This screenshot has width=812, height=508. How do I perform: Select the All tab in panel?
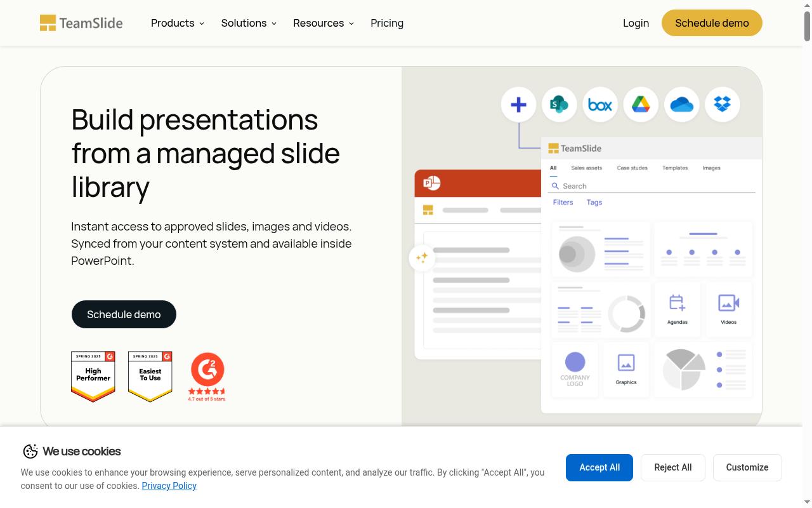pyautogui.click(x=553, y=168)
